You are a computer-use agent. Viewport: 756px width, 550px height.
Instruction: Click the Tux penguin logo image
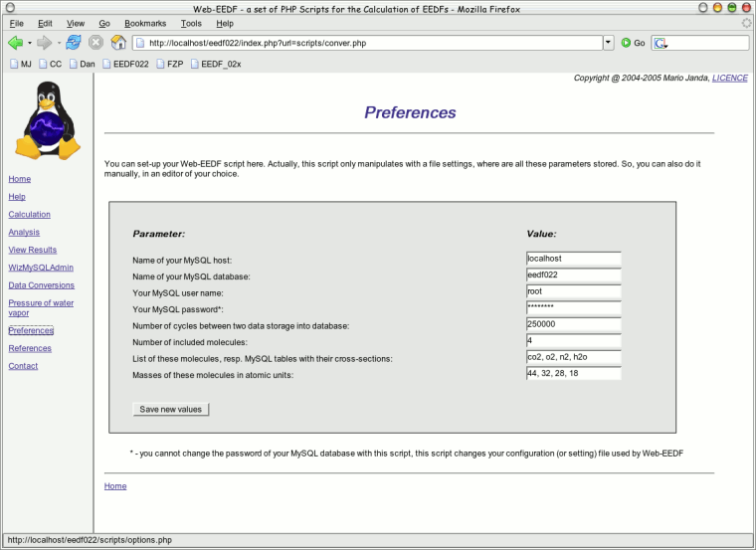[46, 121]
